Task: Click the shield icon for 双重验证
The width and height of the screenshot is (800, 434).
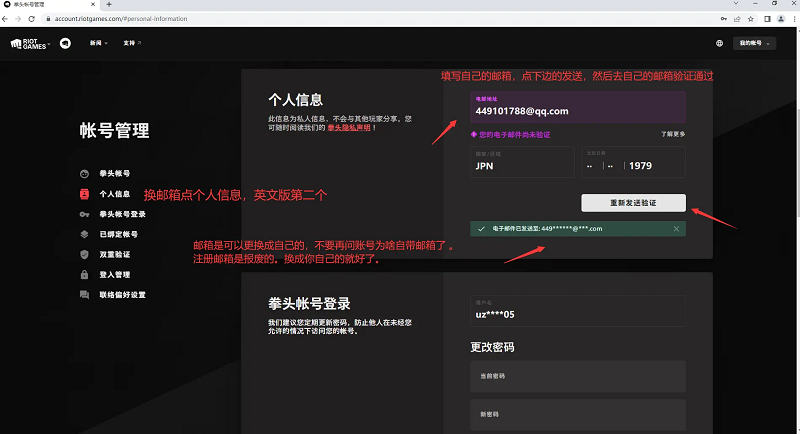Action: click(x=84, y=254)
